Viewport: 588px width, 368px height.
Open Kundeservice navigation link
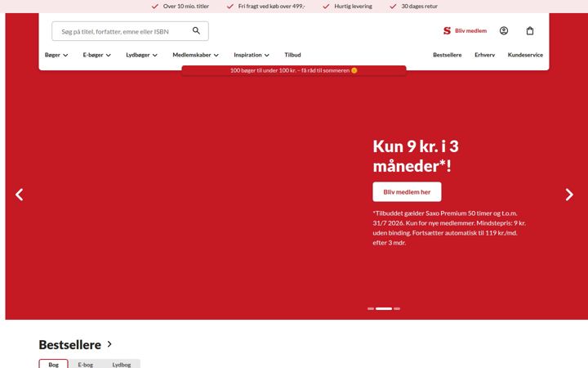pyautogui.click(x=525, y=55)
